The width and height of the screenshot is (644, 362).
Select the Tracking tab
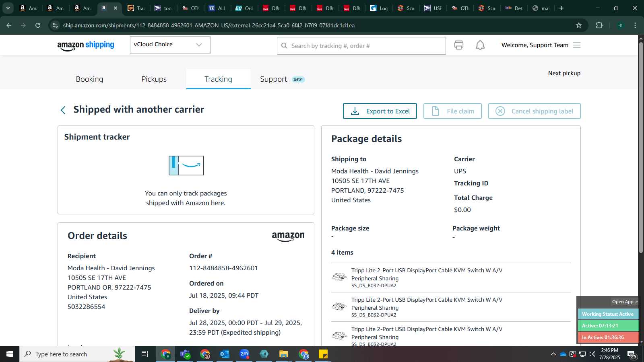click(218, 79)
